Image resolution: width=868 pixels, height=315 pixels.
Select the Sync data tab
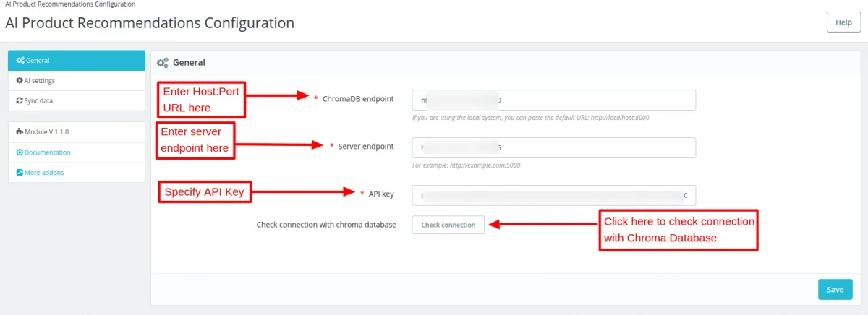(38, 101)
